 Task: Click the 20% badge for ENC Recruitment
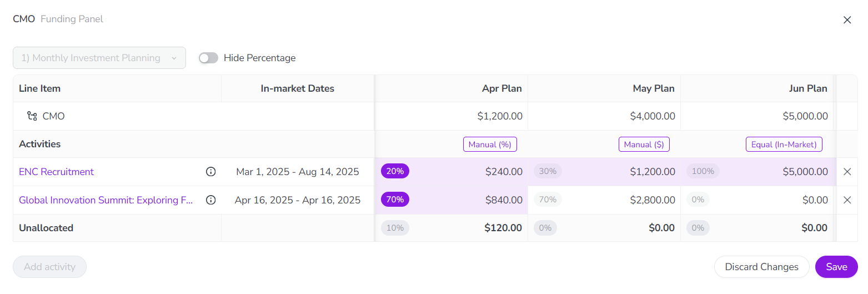[x=395, y=171]
